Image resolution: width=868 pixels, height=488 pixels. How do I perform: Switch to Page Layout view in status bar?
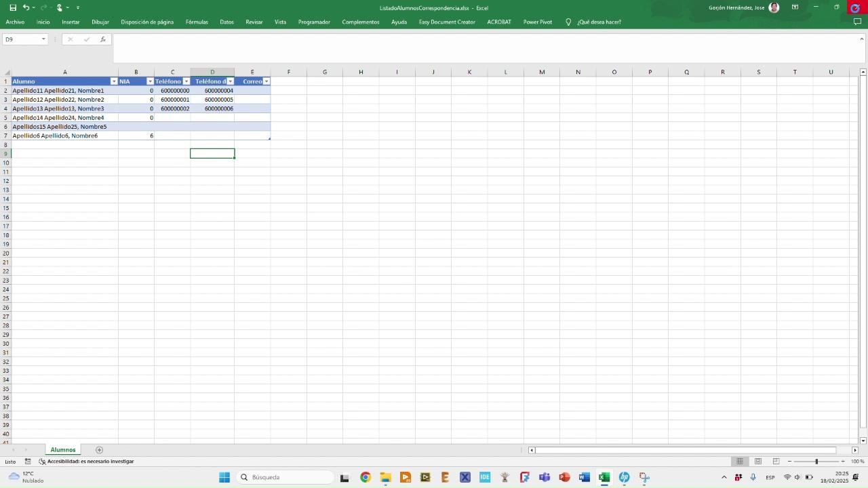coord(758,462)
